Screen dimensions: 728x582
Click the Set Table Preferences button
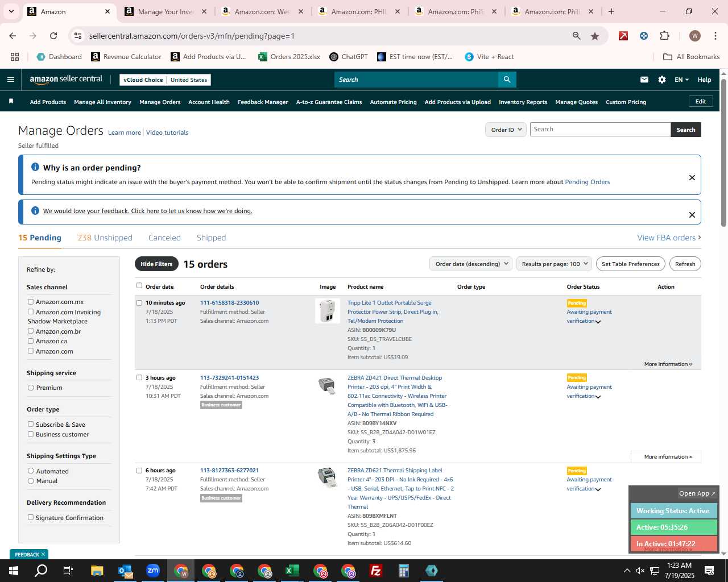(630, 264)
